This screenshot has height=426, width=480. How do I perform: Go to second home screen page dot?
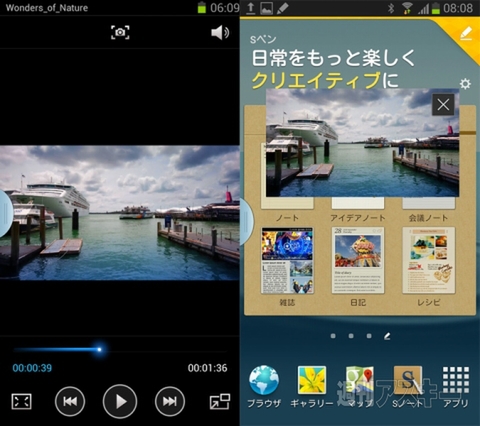[x=351, y=336]
